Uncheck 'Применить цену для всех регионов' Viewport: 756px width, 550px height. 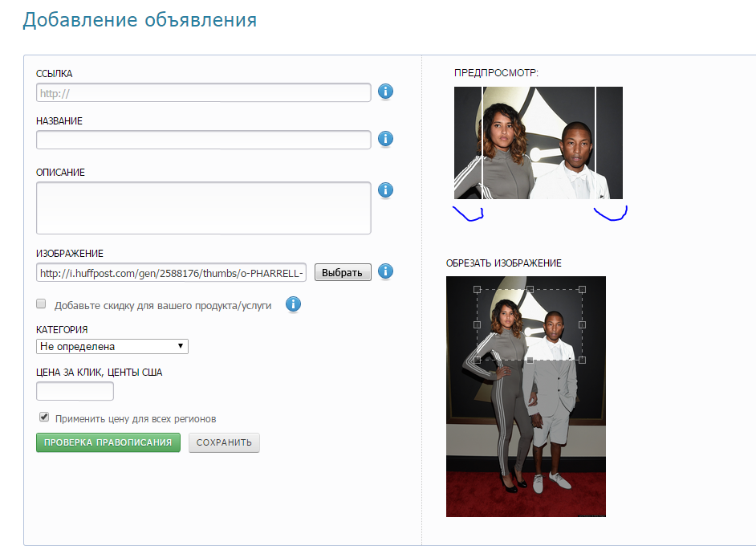point(44,417)
